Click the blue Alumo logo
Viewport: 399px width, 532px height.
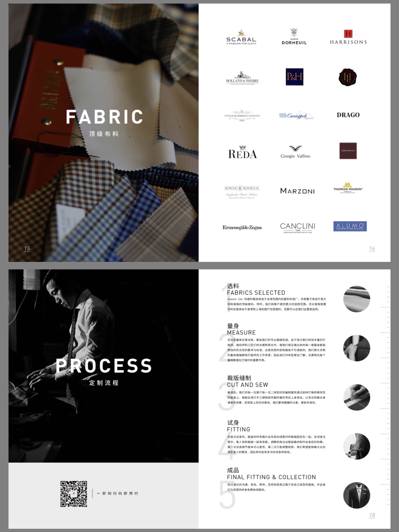[x=350, y=226]
